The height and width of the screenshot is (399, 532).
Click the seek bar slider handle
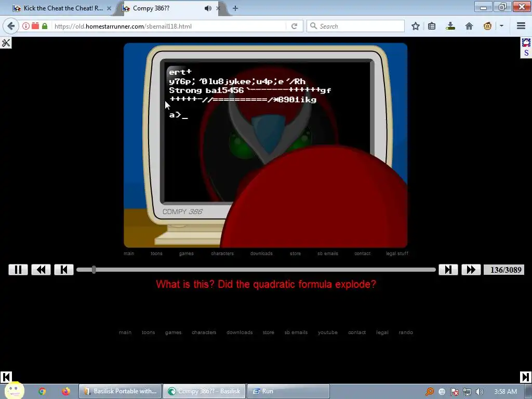94,270
